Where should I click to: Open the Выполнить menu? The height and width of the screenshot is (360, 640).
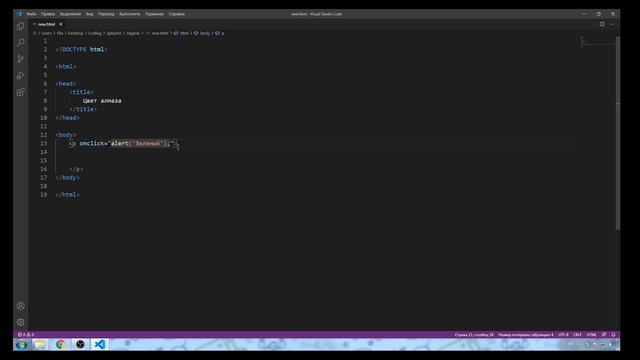pos(130,14)
